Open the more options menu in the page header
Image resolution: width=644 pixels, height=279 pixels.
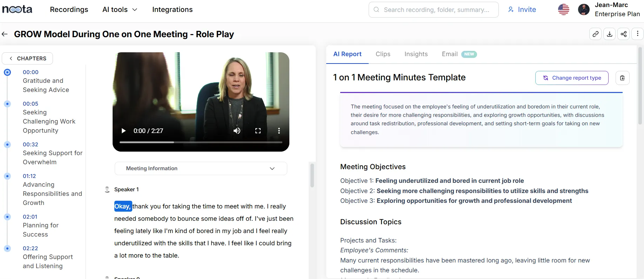[x=638, y=34]
